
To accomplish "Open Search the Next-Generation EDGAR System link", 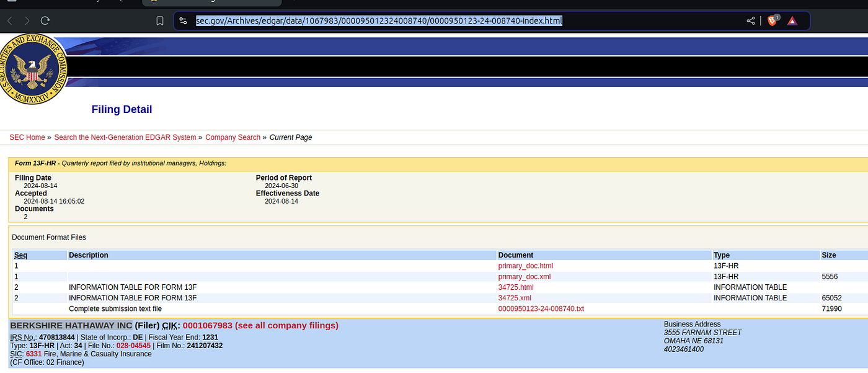I will 125,137.
